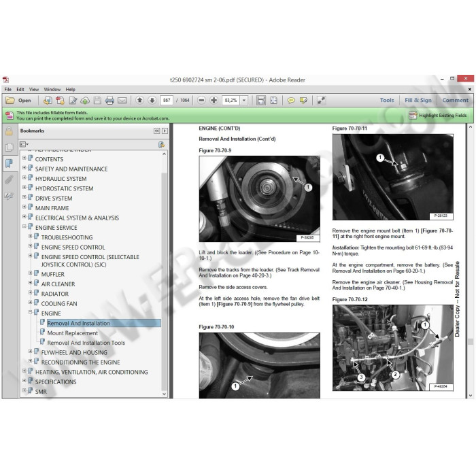Click the cloud upload save icon
Viewport: 476px width, 476px height.
coord(85,100)
